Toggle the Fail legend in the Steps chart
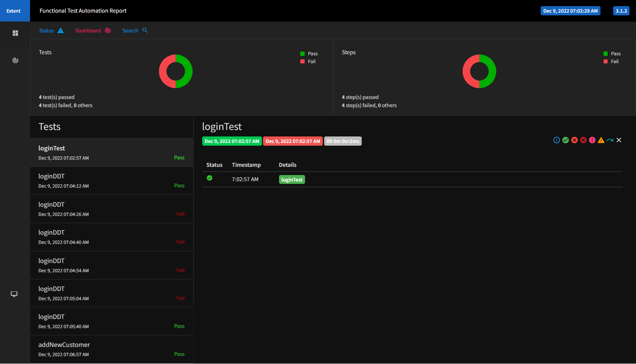This screenshot has width=636, height=364. (611, 61)
